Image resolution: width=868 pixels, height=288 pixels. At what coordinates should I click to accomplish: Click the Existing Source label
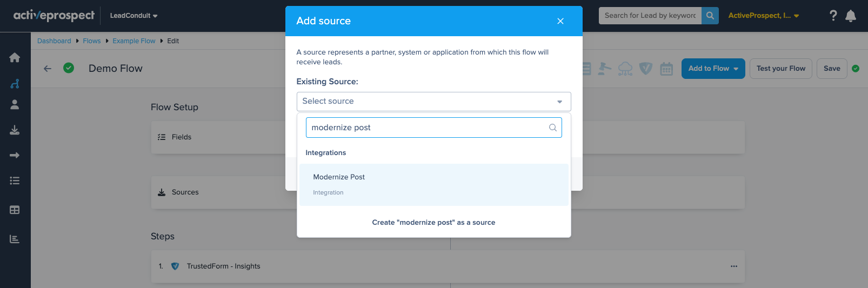tap(328, 82)
